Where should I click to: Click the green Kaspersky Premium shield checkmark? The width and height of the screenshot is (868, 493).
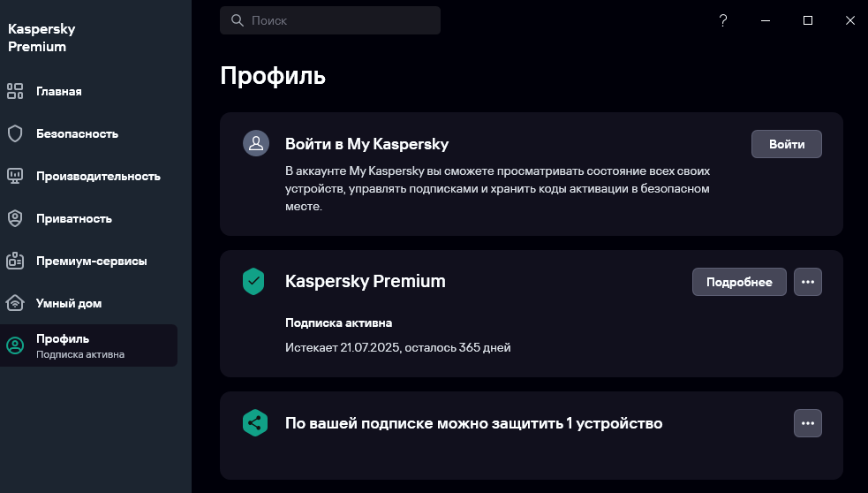[x=253, y=281]
